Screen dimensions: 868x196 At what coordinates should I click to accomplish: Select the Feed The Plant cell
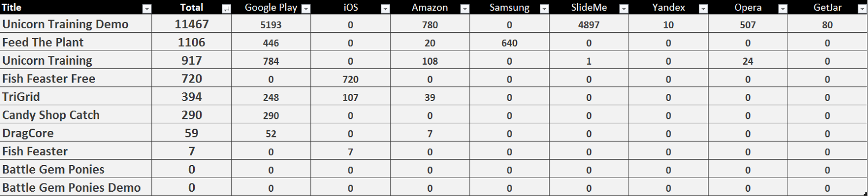point(76,42)
